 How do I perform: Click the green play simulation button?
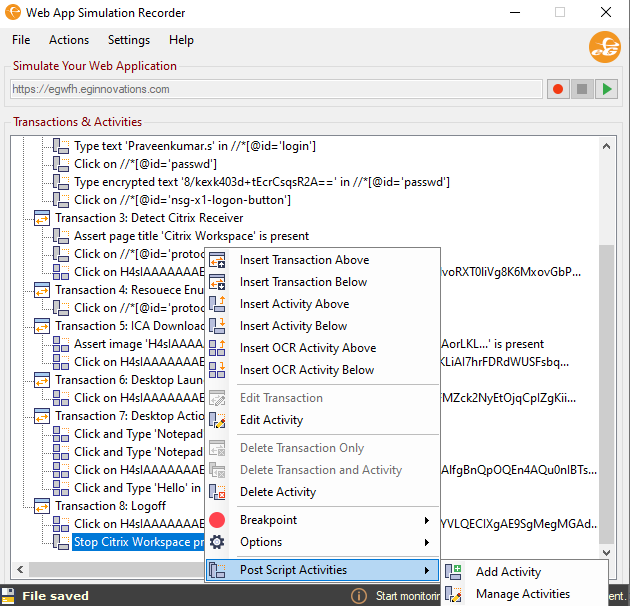(x=606, y=89)
